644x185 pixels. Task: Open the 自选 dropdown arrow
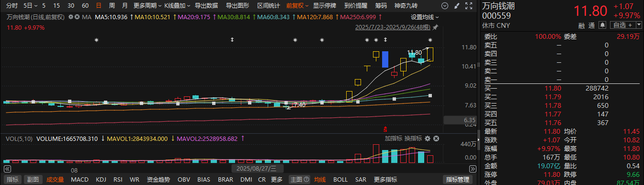(x=639, y=25)
